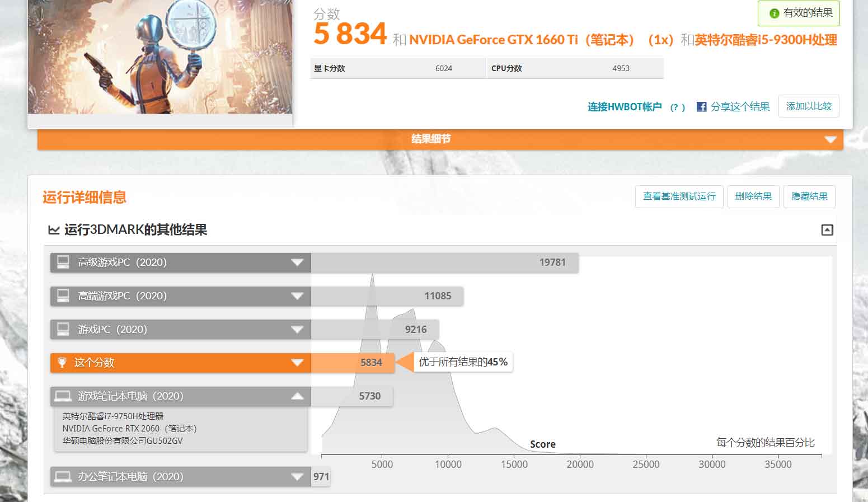Expand the 办公笔记本电脑 (2020) dropdown arrow

pyautogui.click(x=297, y=477)
